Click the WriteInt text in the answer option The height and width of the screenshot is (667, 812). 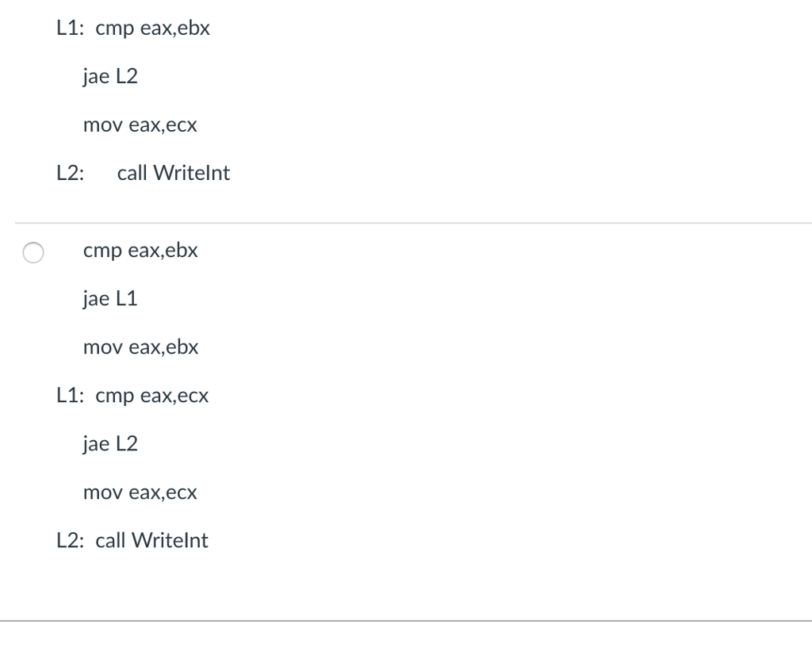(170, 540)
